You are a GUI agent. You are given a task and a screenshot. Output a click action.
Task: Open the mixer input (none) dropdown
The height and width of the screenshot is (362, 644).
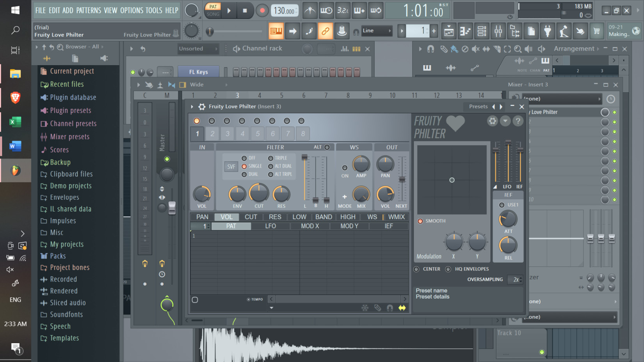pos(562,99)
